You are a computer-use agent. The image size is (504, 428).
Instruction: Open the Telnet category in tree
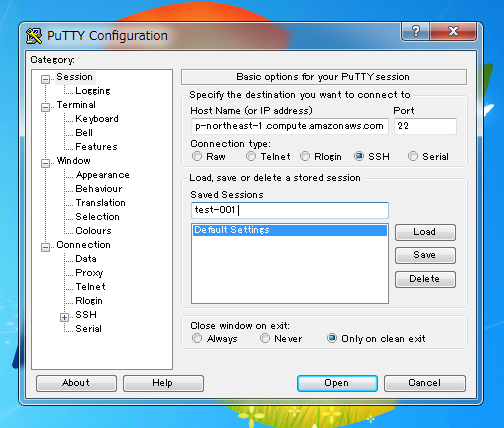pyautogui.click(x=90, y=287)
